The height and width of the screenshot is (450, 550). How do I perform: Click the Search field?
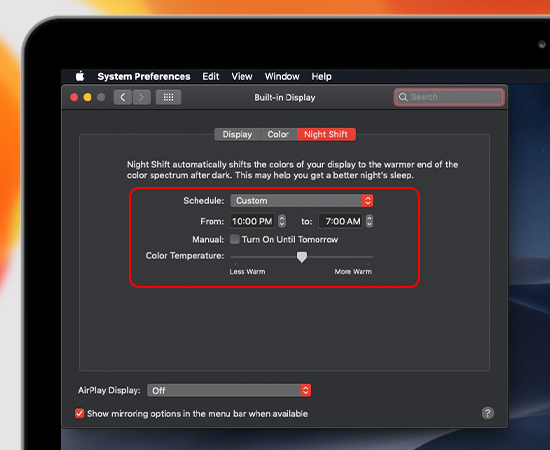pos(449,97)
